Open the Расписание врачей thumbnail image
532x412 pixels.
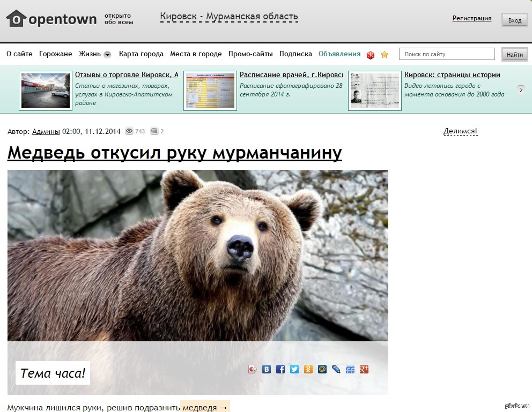(x=210, y=91)
